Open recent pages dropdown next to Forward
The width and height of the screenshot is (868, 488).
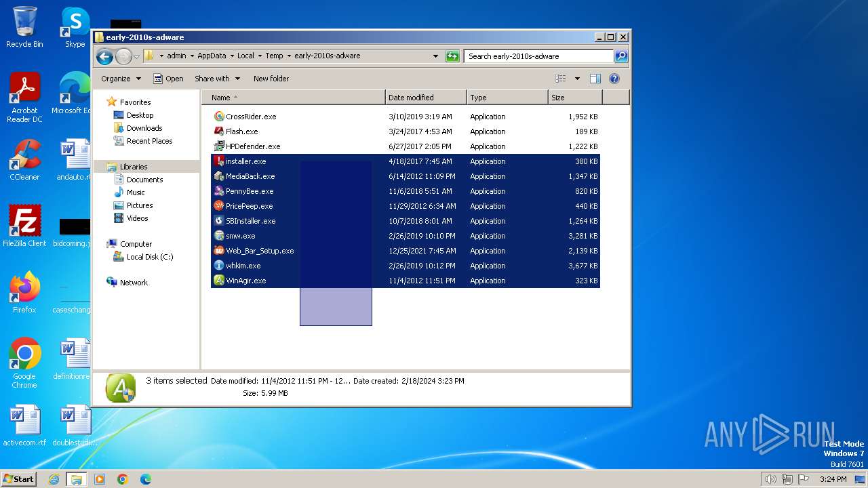click(x=136, y=56)
